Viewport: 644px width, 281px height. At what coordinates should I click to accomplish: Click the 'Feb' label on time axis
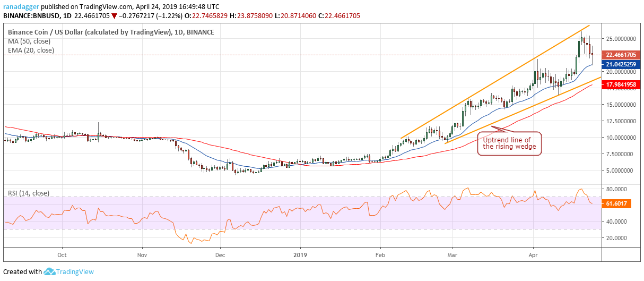380,255
